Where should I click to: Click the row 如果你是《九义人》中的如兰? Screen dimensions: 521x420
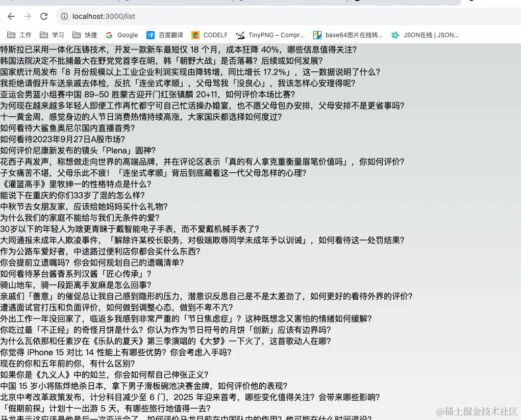pos(104,375)
